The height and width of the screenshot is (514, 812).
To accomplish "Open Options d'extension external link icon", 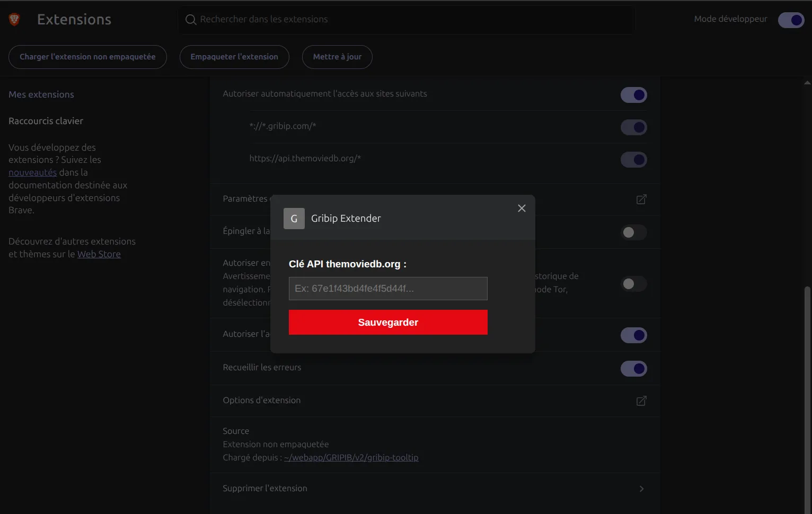I will [641, 401].
